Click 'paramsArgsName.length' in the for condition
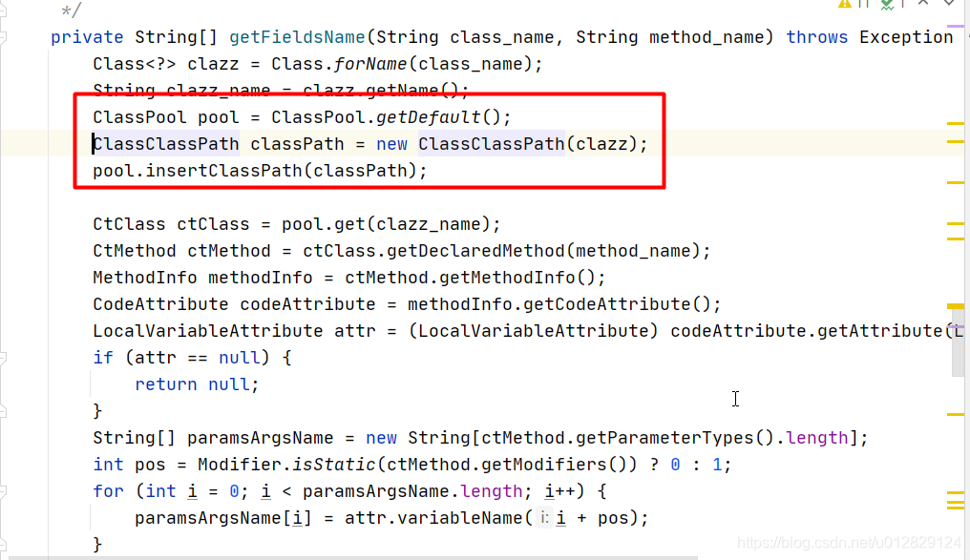 pos(412,491)
